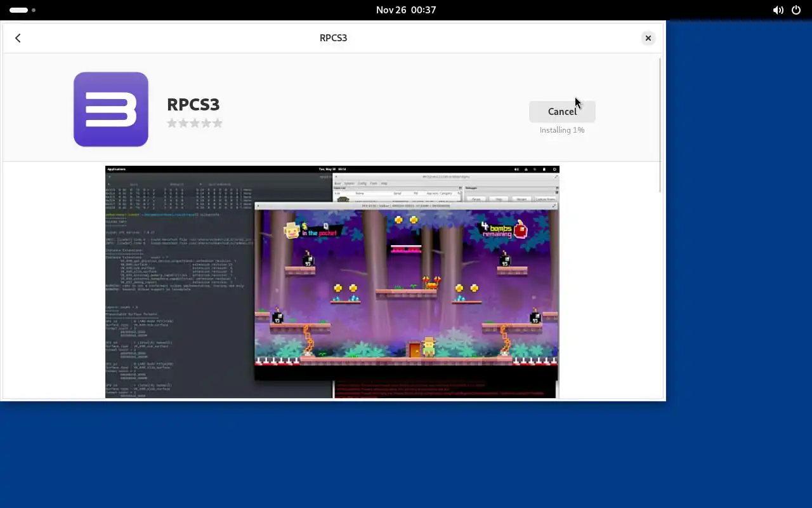Open the power menu icon
This screenshot has width=812, height=508.
coord(796,10)
